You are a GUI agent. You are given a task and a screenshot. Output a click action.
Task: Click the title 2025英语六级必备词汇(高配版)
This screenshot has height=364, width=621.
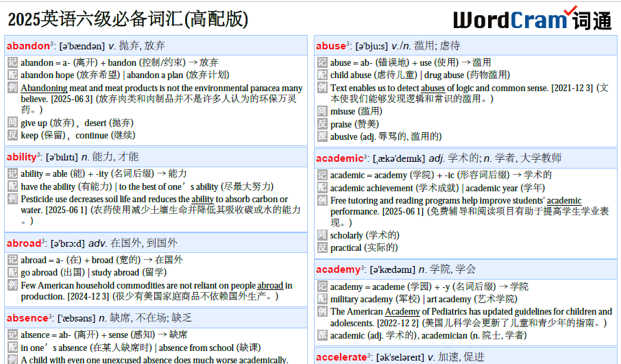click(128, 19)
